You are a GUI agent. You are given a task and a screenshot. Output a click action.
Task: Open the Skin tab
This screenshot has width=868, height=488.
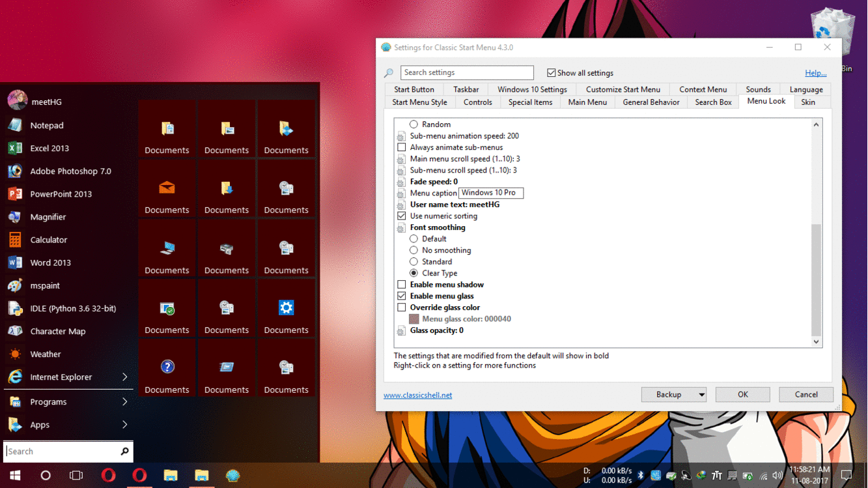click(x=808, y=102)
